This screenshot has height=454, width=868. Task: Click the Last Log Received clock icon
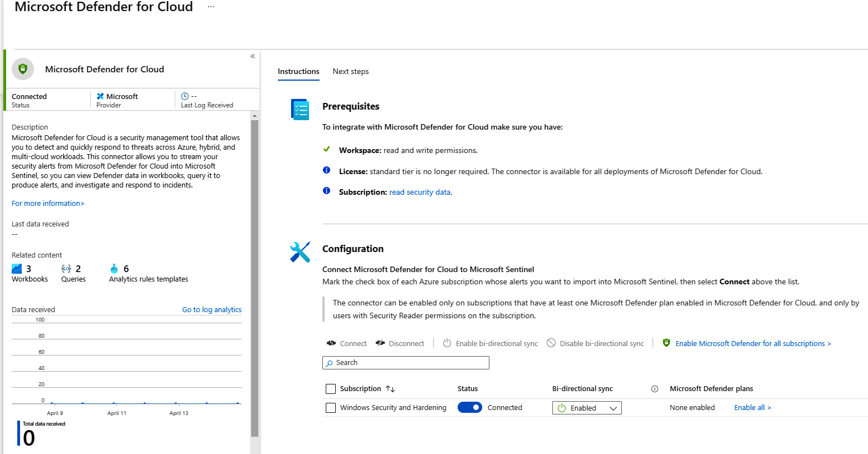[x=185, y=96]
